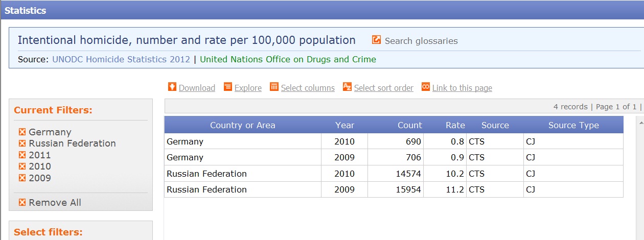Remove the Germany filter
Screen dimensions: 644x240
(x=22, y=132)
